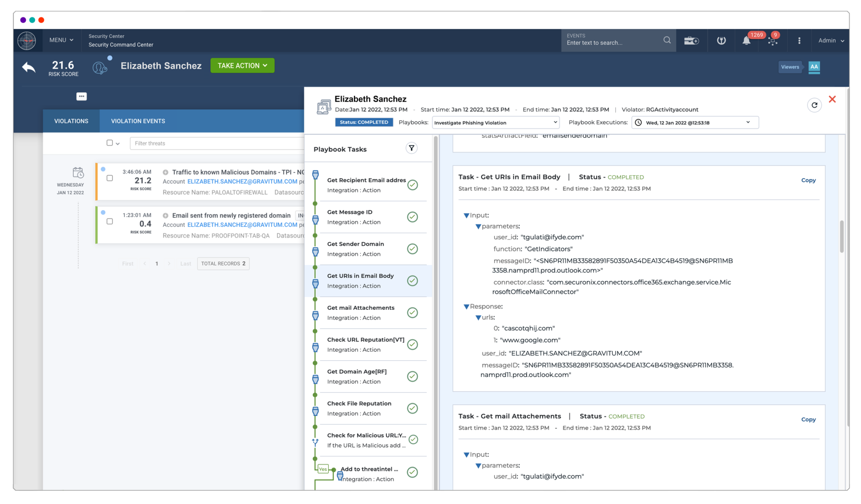The width and height of the screenshot is (861, 504).
Task: Open the toolbox add icon in top bar
Action: click(x=691, y=40)
